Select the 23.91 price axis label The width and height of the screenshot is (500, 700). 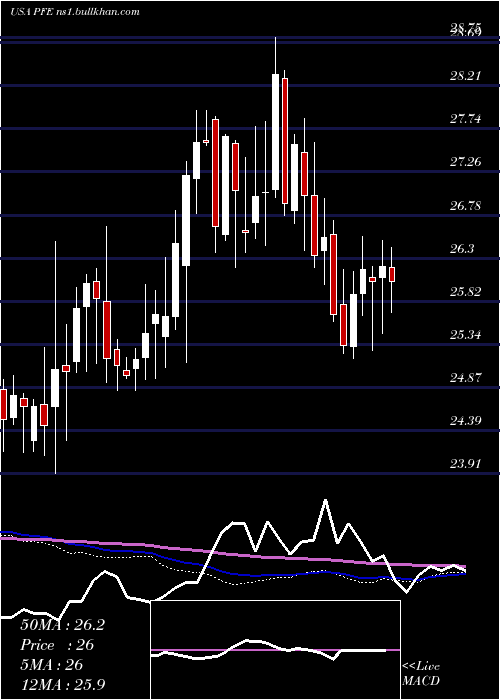coord(466,464)
